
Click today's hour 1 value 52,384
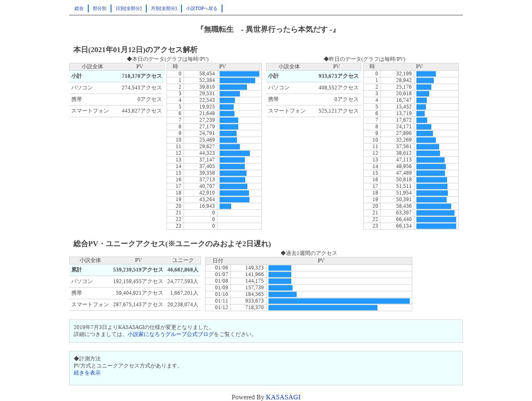(x=207, y=80)
